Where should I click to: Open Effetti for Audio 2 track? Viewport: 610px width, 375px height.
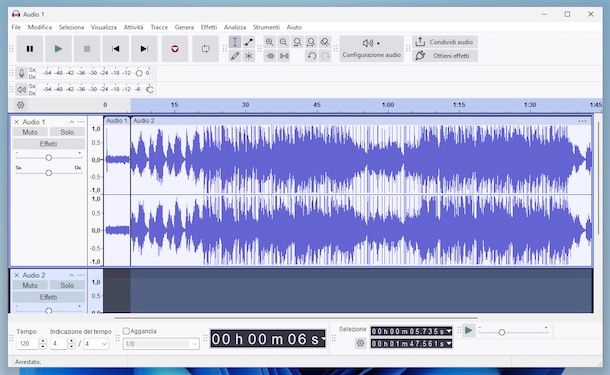pos(49,297)
